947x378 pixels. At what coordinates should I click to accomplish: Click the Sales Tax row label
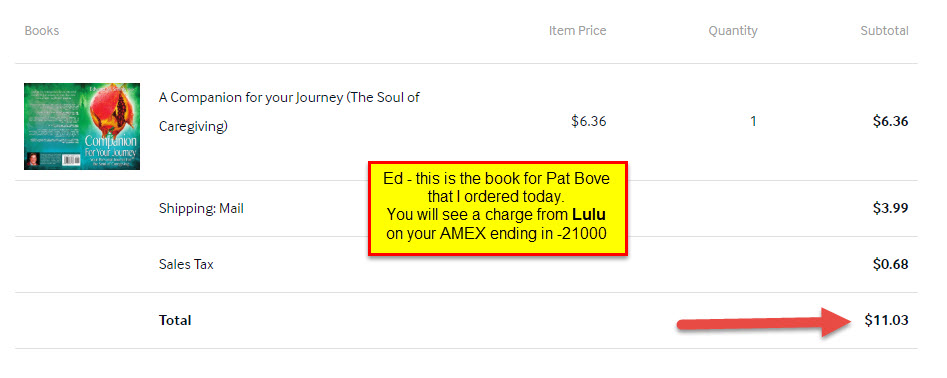[186, 264]
